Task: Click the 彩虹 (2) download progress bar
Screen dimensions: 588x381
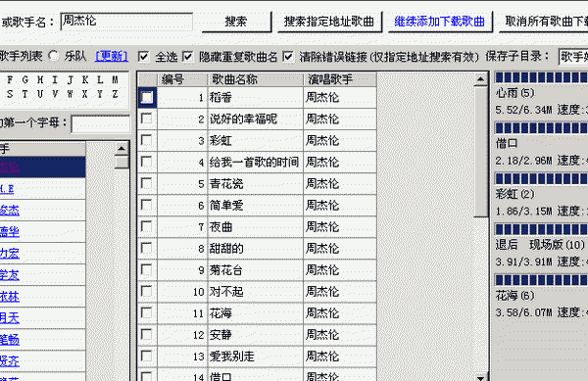Action: pyautogui.click(x=542, y=178)
